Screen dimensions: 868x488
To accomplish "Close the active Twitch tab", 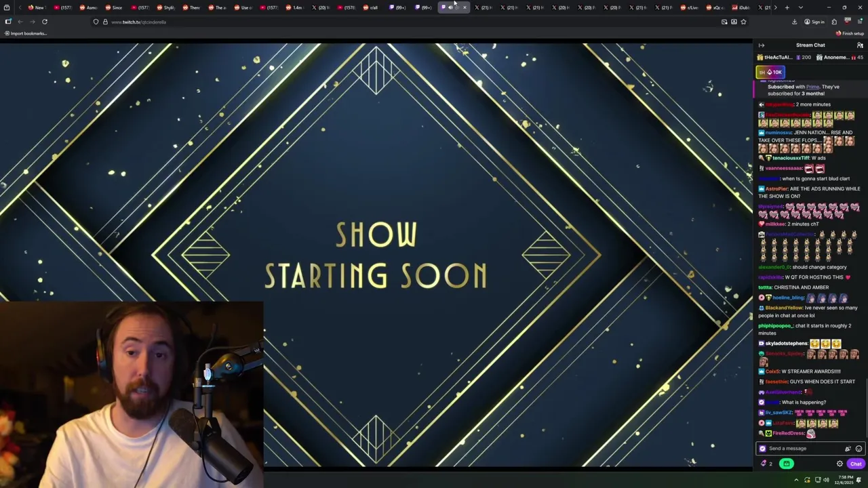I will [465, 7].
